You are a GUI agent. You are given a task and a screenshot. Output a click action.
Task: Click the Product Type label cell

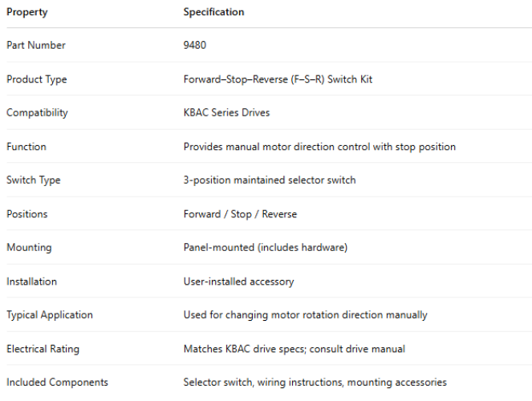(37, 79)
